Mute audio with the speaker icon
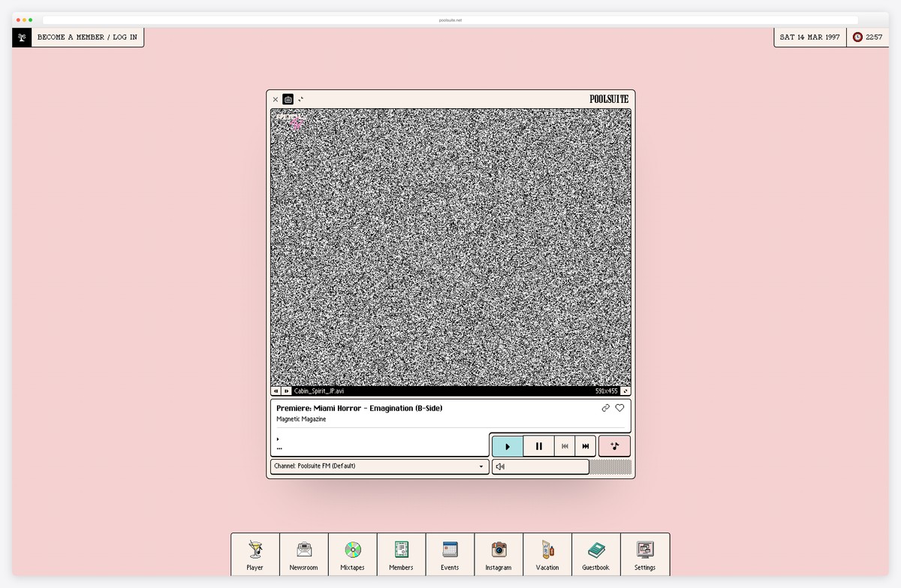This screenshot has height=588, width=901. 499,466
